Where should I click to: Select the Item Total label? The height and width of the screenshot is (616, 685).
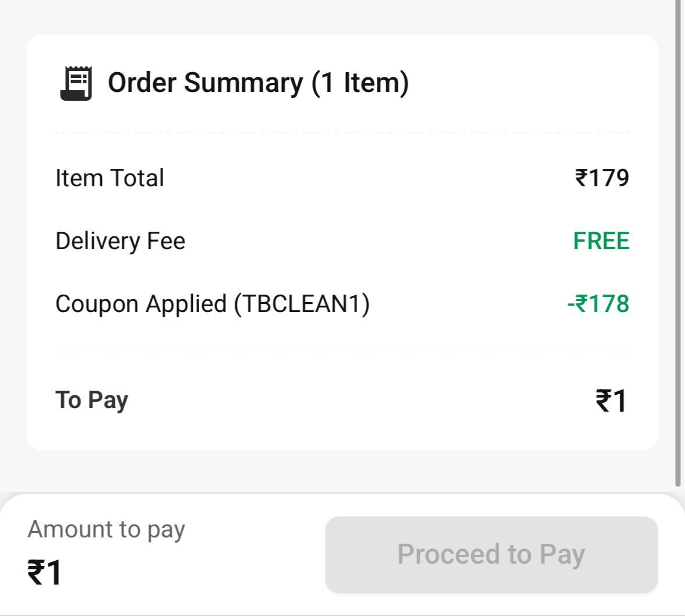click(110, 178)
